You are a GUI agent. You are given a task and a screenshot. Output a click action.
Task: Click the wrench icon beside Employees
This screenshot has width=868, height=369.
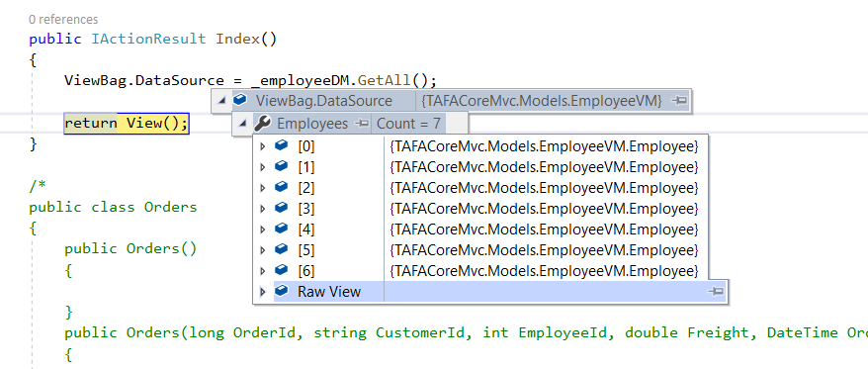point(261,124)
